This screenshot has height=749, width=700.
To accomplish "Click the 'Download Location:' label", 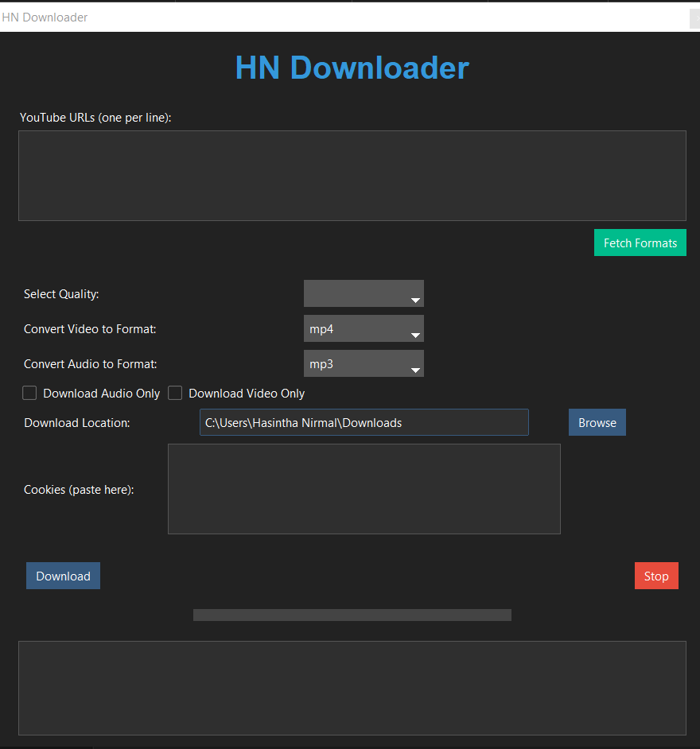I will point(77,423).
